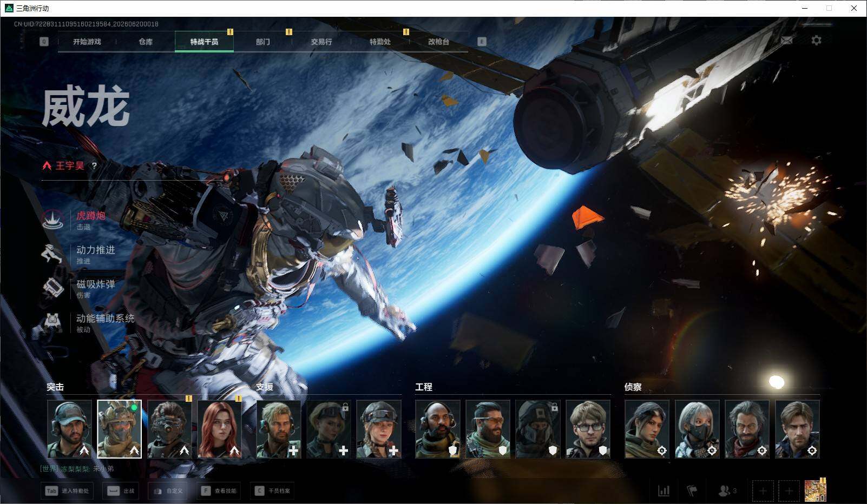
Task: Click the Q key previous-tab icon
Action: coord(44,42)
